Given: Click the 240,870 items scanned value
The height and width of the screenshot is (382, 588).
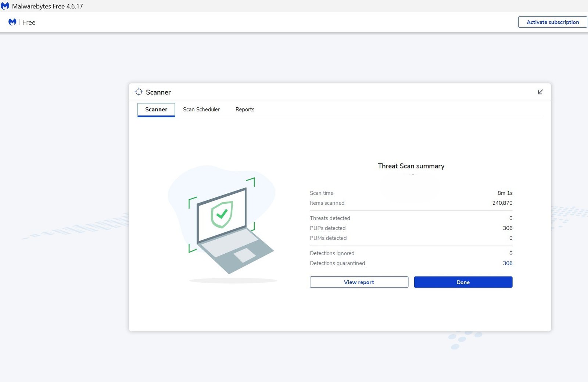Looking at the screenshot, I should pyautogui.click(x=502, y=203).
